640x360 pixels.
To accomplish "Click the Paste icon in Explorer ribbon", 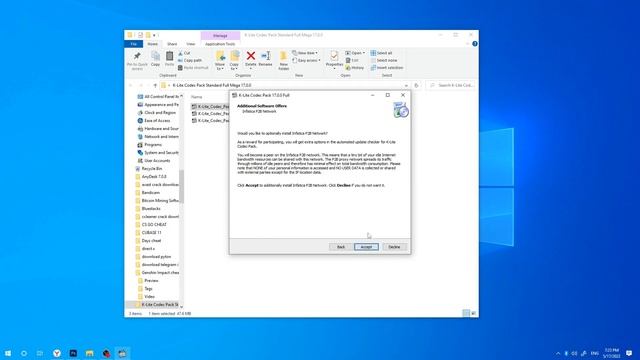I will 169,58.
